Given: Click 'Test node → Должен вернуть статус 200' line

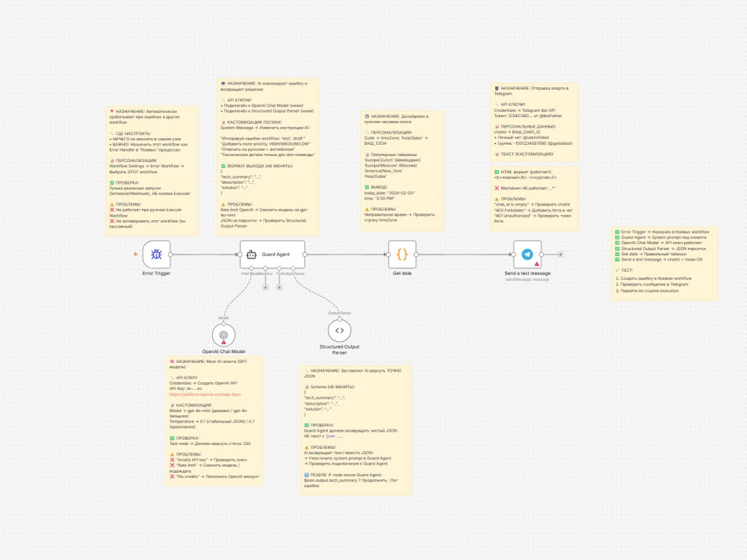Looking at the screenshot, I should coord(210,444).
